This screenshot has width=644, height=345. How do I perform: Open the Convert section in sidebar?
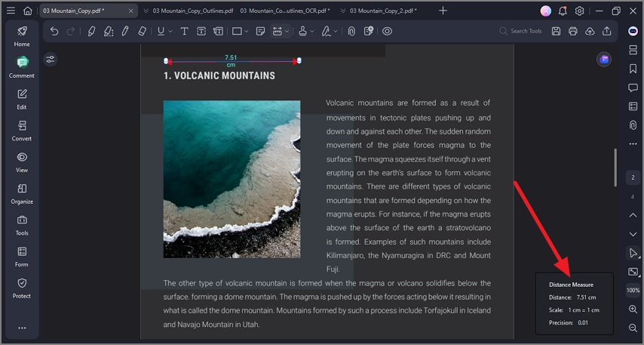pos(22,131)
